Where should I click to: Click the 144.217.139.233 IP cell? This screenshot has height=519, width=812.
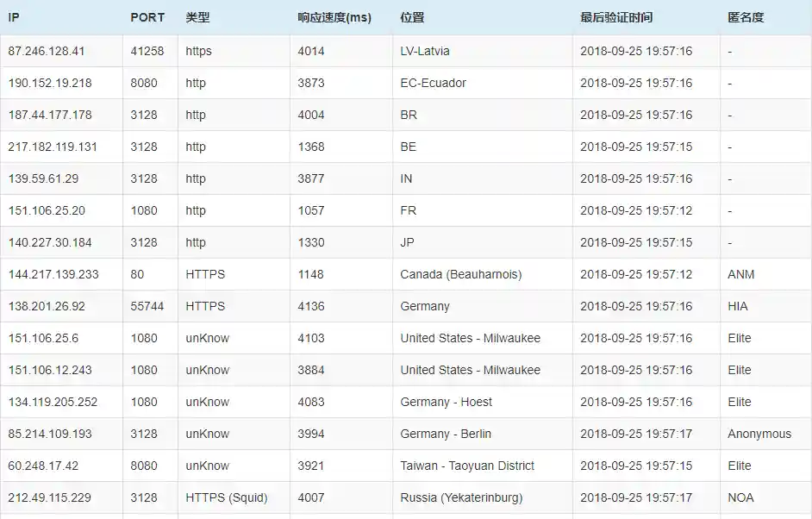[53, 274]
